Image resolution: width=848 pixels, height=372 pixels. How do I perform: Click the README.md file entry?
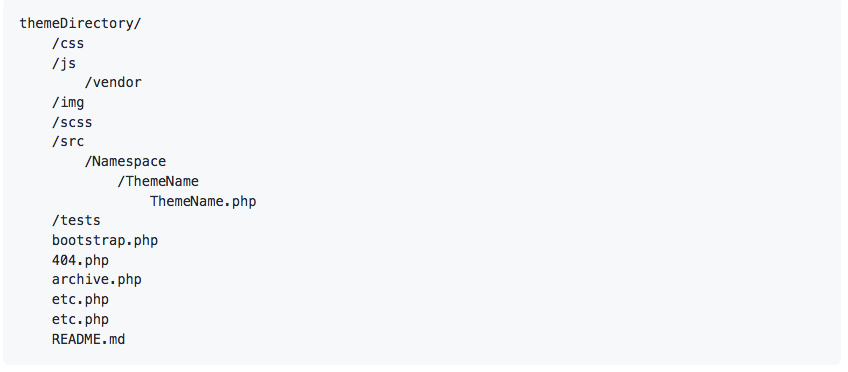(88, 340)
